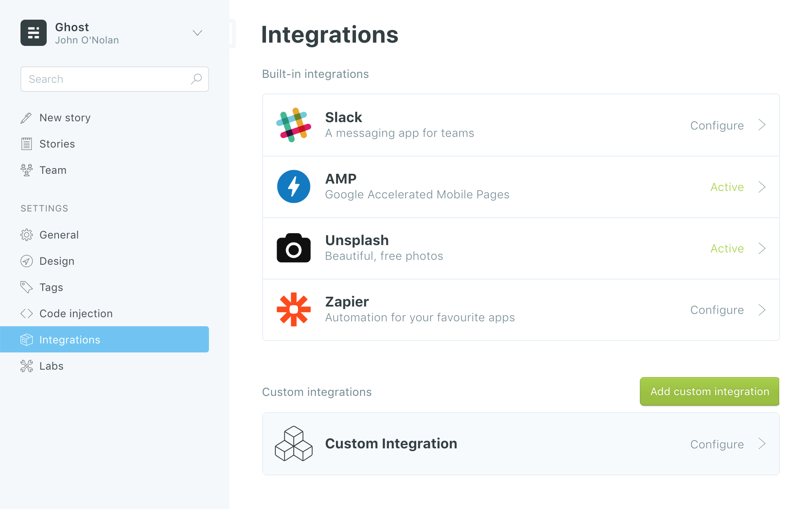Image resolution: width=812 pixels, height=509 pixels.
Task: Click the search magnifier icon
Action: click(196, 79)
